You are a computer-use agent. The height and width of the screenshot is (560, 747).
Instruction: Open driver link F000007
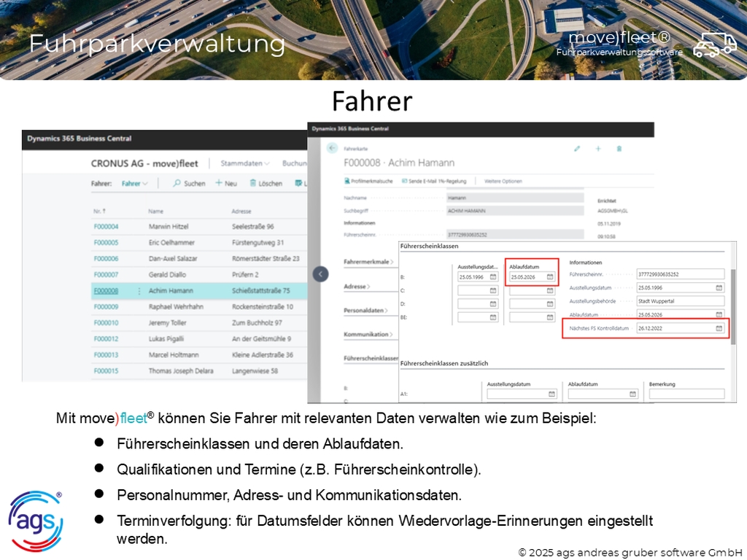[x=106, y=275]
